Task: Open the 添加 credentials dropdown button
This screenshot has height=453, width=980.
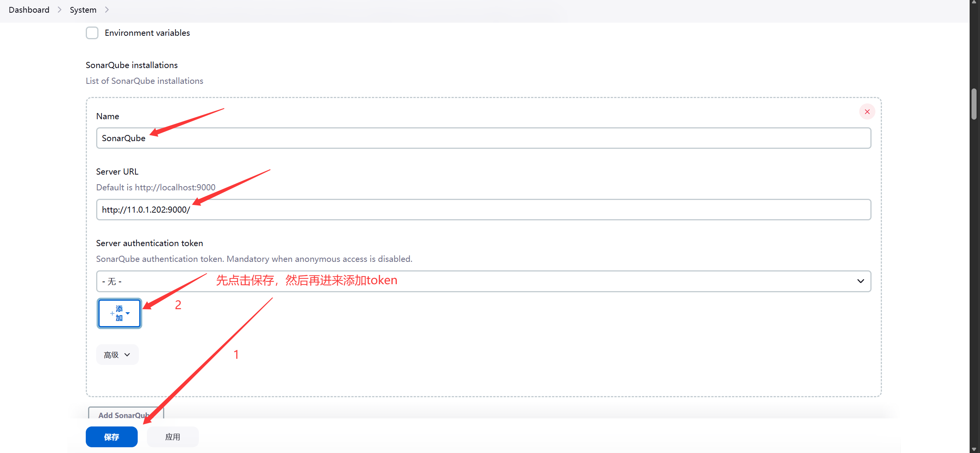Action: 119,313
